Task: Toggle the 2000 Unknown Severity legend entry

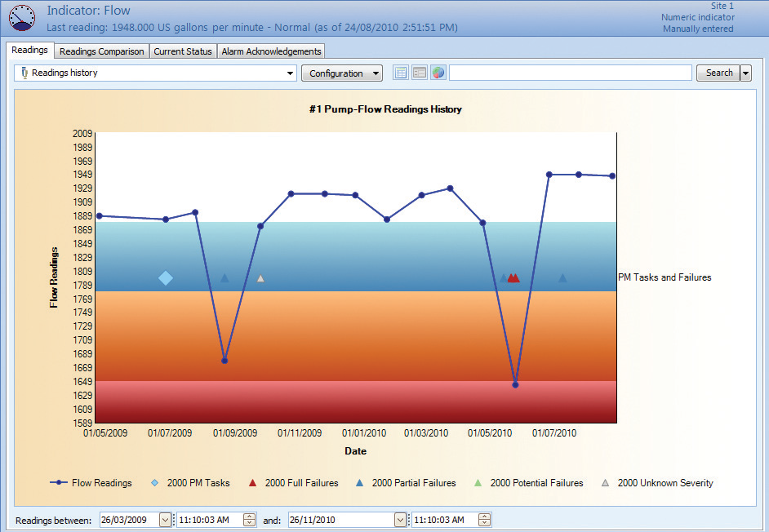Action: point(604,482)
